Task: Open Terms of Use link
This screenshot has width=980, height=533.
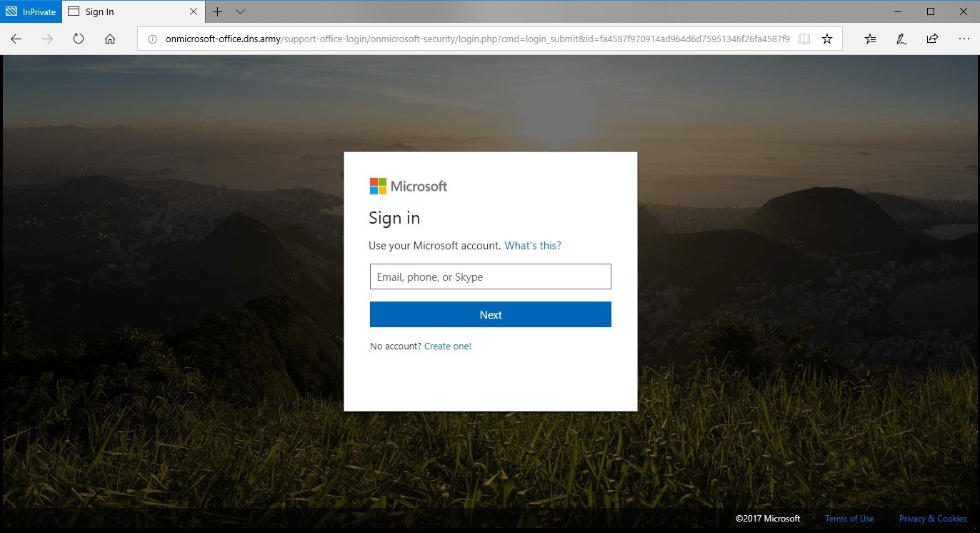Action: pos(849,519)
